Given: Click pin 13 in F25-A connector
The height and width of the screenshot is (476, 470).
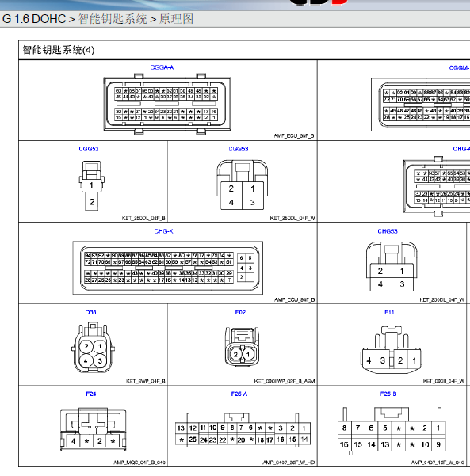Looking at the screenshot, I should pos(181,428).
